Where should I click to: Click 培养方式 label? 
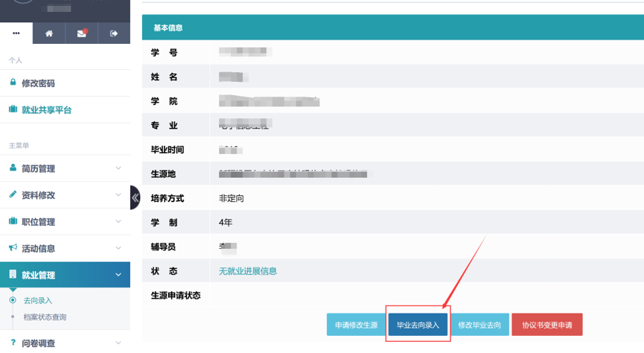click(168, 199)
